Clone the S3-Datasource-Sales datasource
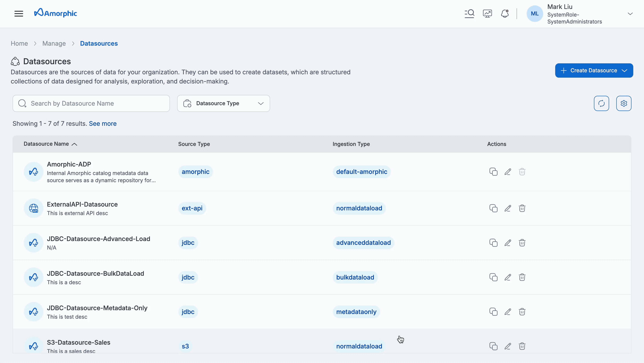Screen dimensions: 644x363 [493, 346]
